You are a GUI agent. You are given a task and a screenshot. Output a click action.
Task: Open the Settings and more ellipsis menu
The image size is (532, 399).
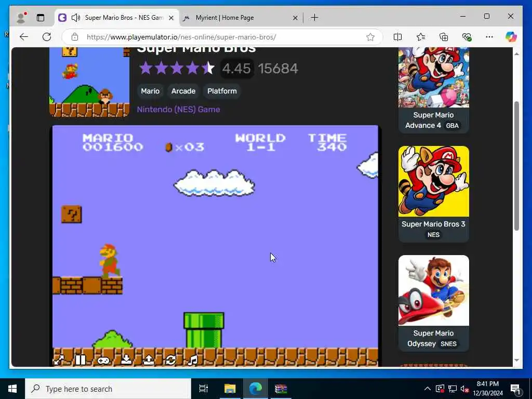click(489, 37)
